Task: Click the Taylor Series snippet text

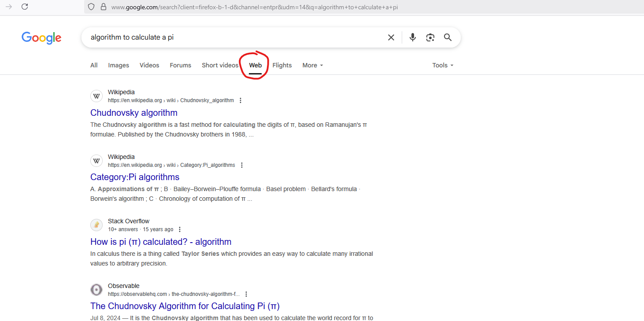Action: point(200,254)
